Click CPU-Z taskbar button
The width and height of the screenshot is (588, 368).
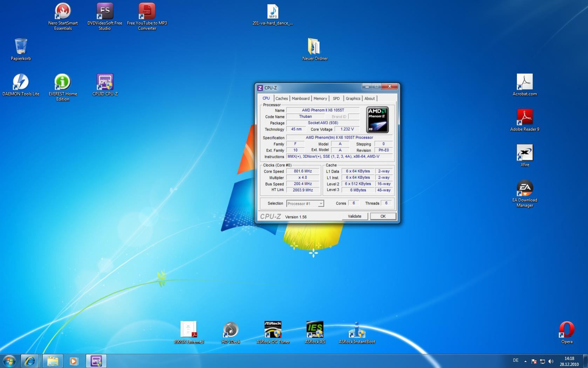[x=96, y=361]
